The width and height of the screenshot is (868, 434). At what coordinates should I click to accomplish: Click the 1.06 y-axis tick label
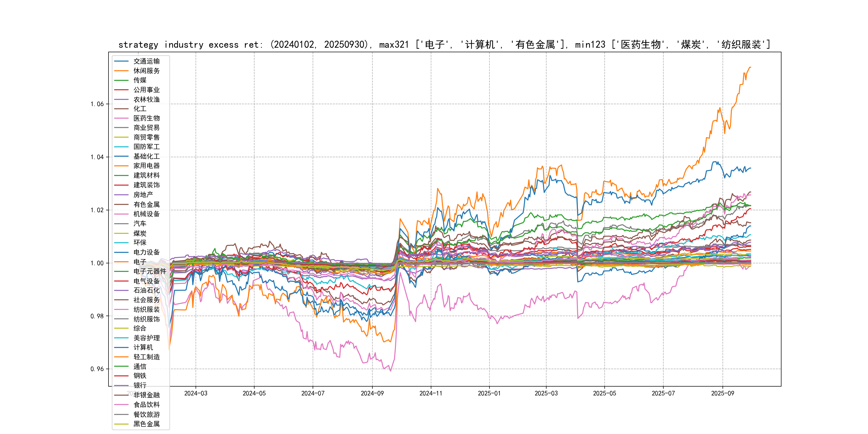click(97, 104)
